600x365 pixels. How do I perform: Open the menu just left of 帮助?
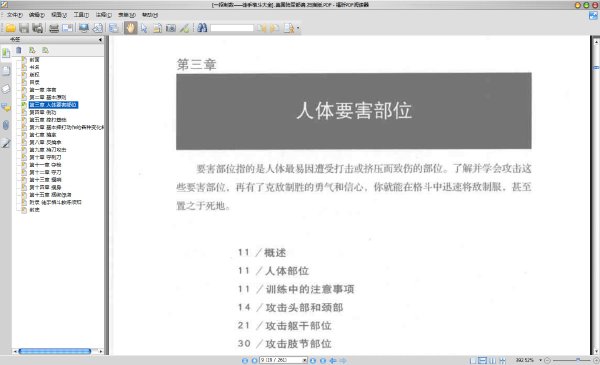point(127,15)
